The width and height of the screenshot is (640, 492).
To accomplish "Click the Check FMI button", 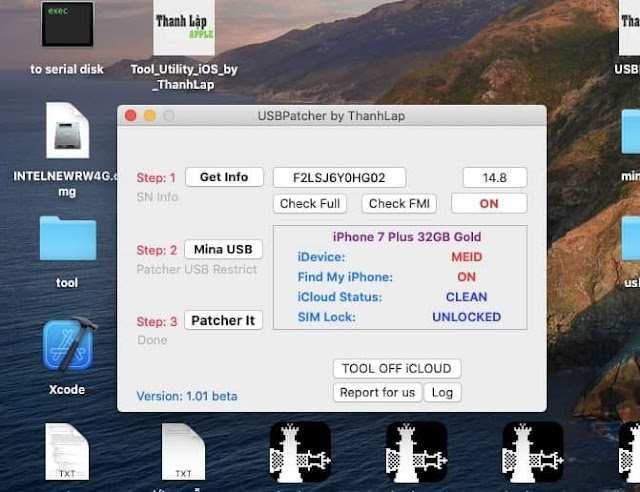I will point(399,203).
